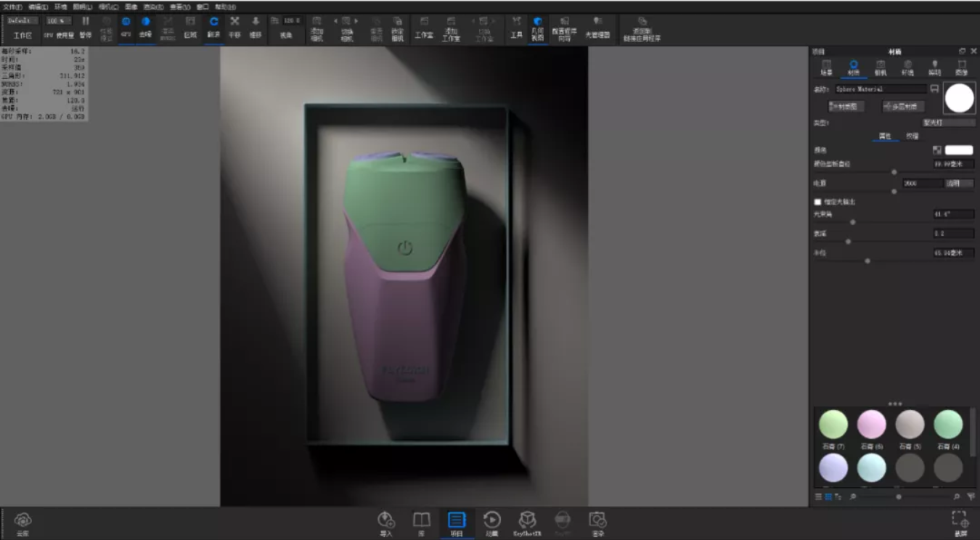This screenshot has height=540, width=980.
Task: Toggle GPU rendering mode
Action: (126, 26)
